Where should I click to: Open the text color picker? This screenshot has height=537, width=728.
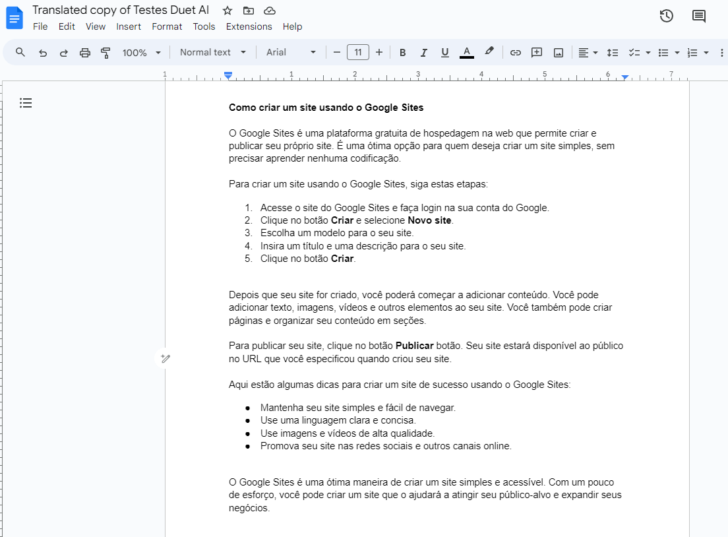click(x=467, y=52)
